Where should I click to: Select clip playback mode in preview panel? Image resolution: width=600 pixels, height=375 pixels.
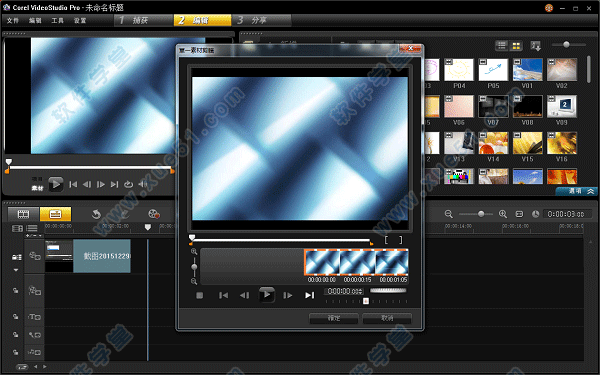[x=37, y=188]
